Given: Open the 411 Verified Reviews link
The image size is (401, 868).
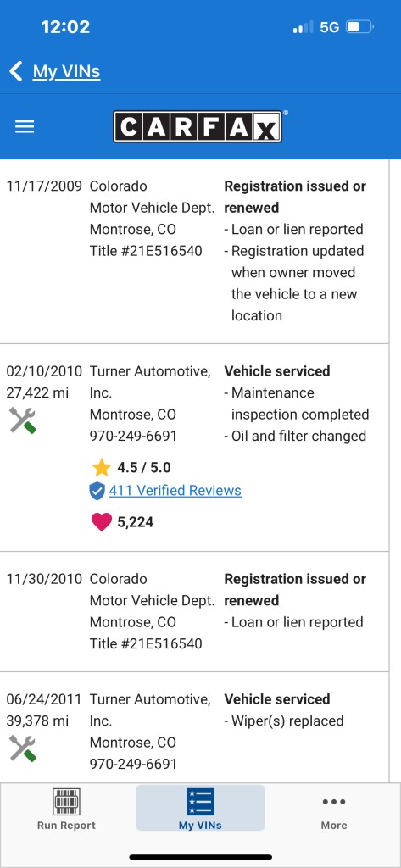Looking at the screenshot, I should pyautogui.click(x=175, y=491).
